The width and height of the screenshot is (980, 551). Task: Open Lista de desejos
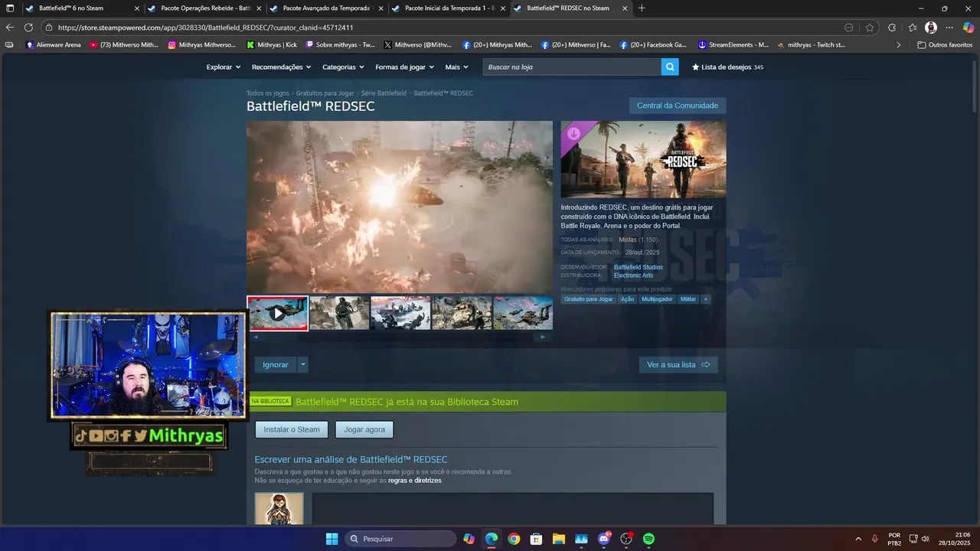pos(727,67)
